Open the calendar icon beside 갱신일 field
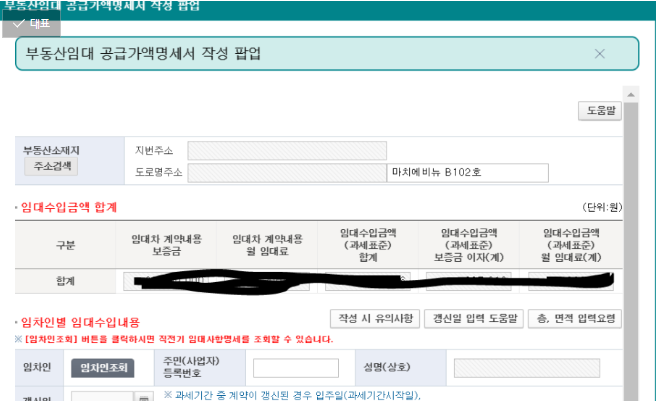The width and height of the screenshot is (656, 401). 144,397
